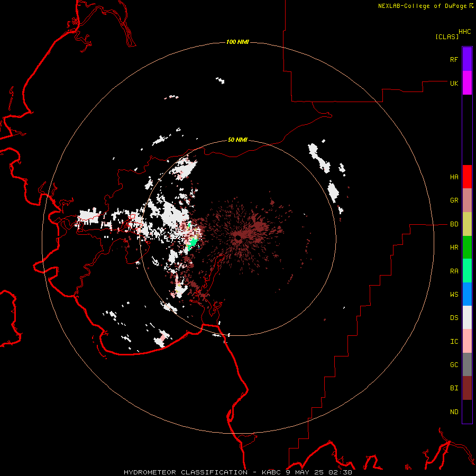Image resolution: width=476 pixels, height=476 pixels.
Task: Click the GC gray legend swatch
Action: pyautogui.click(x=467, y=364)
